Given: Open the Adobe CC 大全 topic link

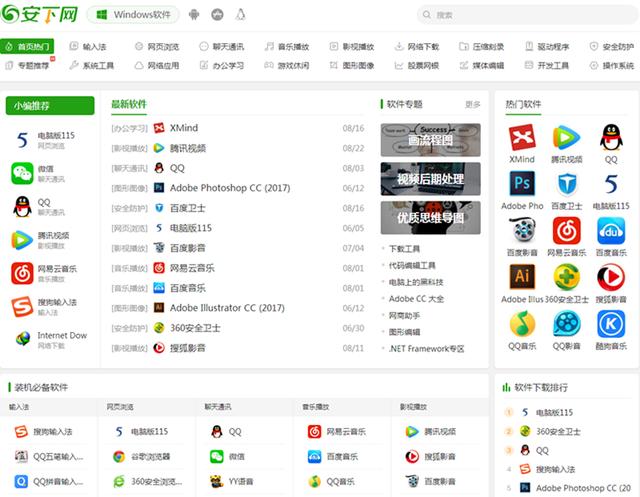Looking at the screenshot, I should 415,299.
